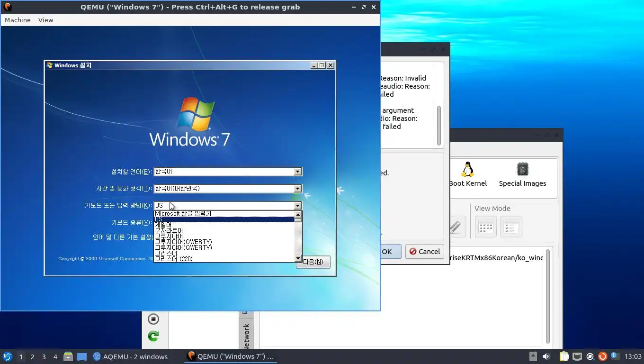Switch to AQEMU - 2 windows task
Viewport: 644px width, 364px height.
tap(130, 356)
